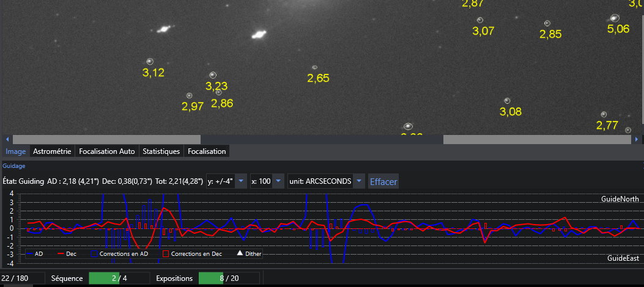This screenshot has width=644, height=287.
Task: Click the star labeled 3,07
Action: click(479, 20)
